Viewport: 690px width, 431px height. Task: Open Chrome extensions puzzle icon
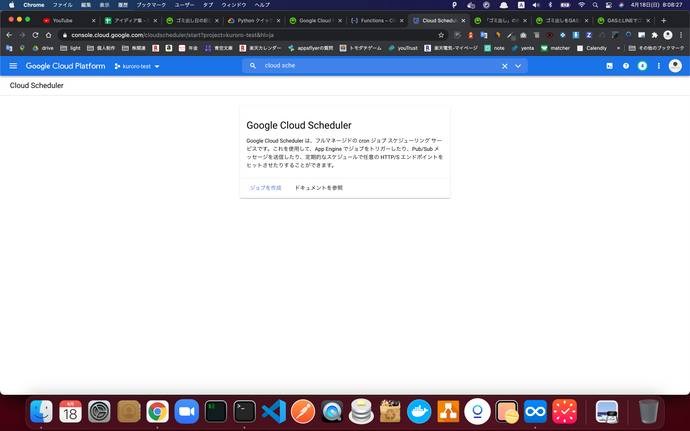[654, 35]
